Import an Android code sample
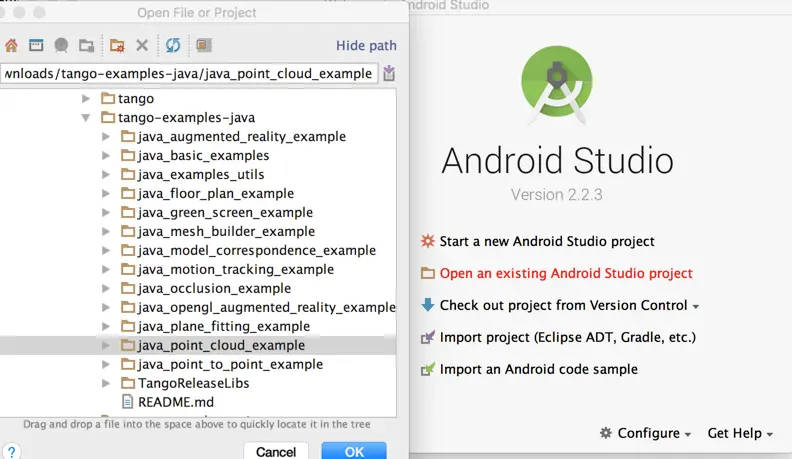The width and height of the screenshot is (792, 459). (538, 369)
